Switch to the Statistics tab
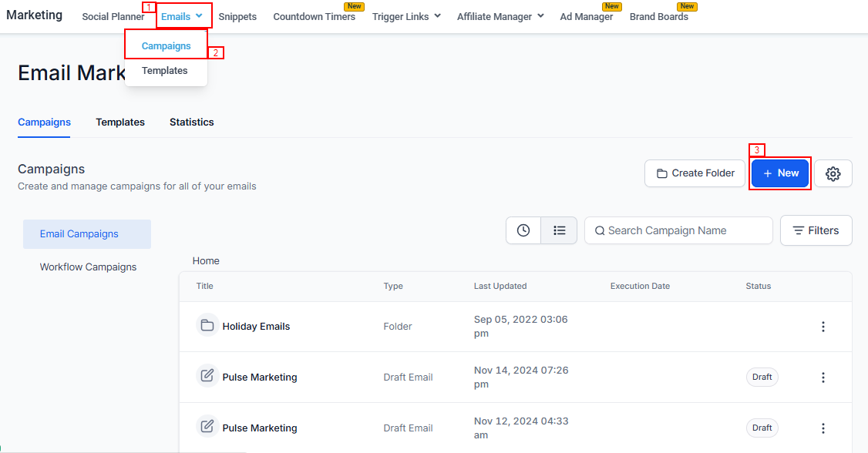 coord(192,122)
